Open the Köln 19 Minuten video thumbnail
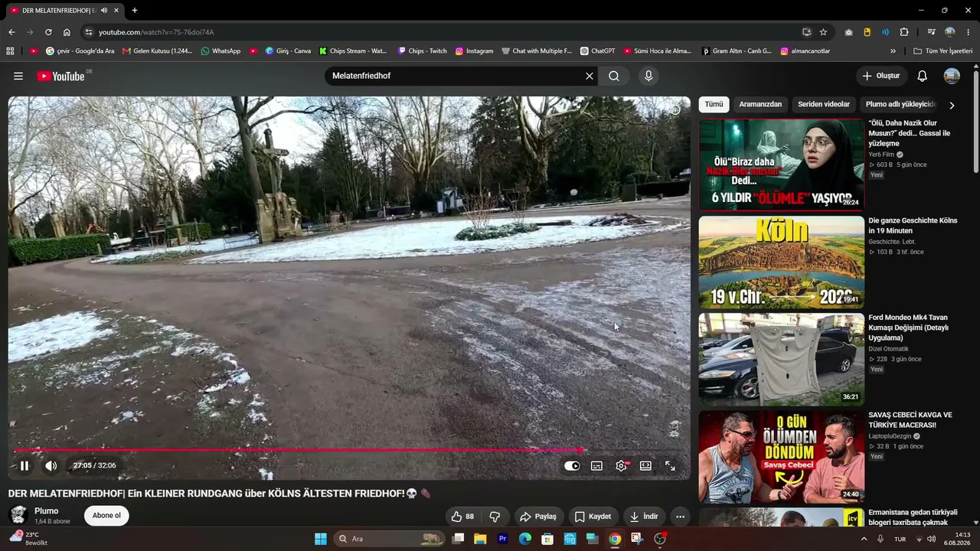The height and width of the screenshot is (551, 980). pos(781,262)
